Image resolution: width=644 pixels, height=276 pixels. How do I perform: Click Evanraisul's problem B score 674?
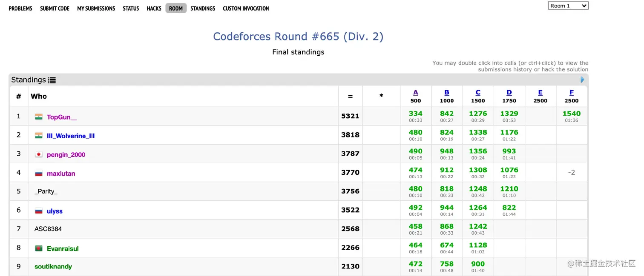click(x=447, y=245)
